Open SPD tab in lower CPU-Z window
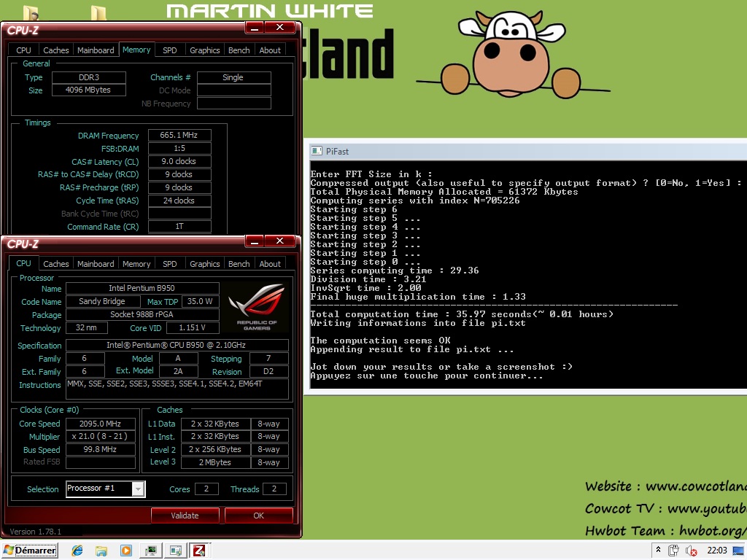This screenshot has width=747, height=560. point(169,264)
